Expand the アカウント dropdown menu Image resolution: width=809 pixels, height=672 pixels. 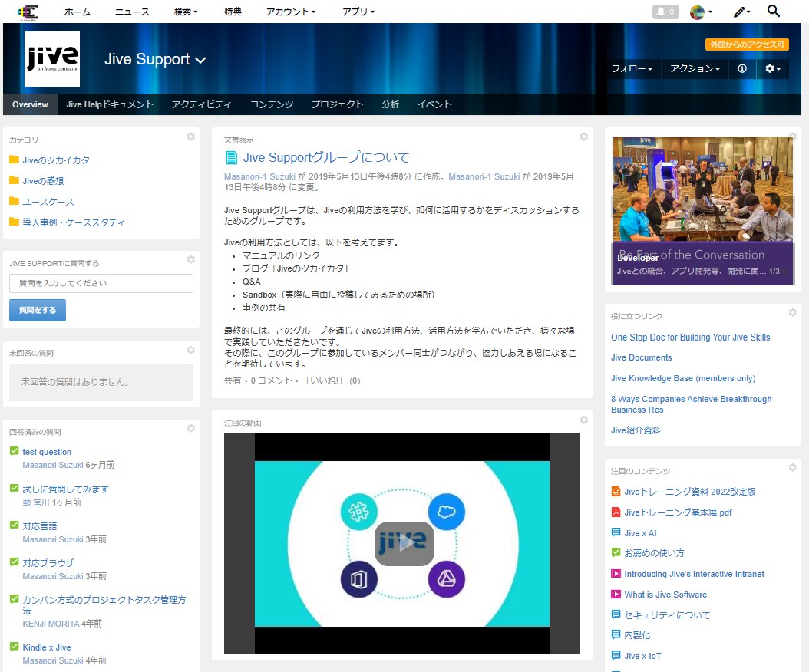(x=290, y=12)
